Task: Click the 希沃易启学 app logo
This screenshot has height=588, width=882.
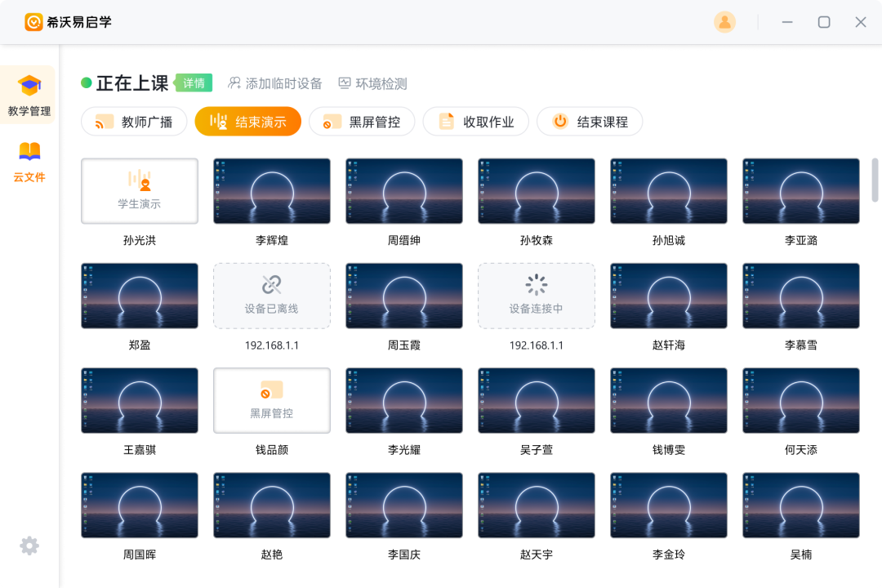Action: (33, 22)
